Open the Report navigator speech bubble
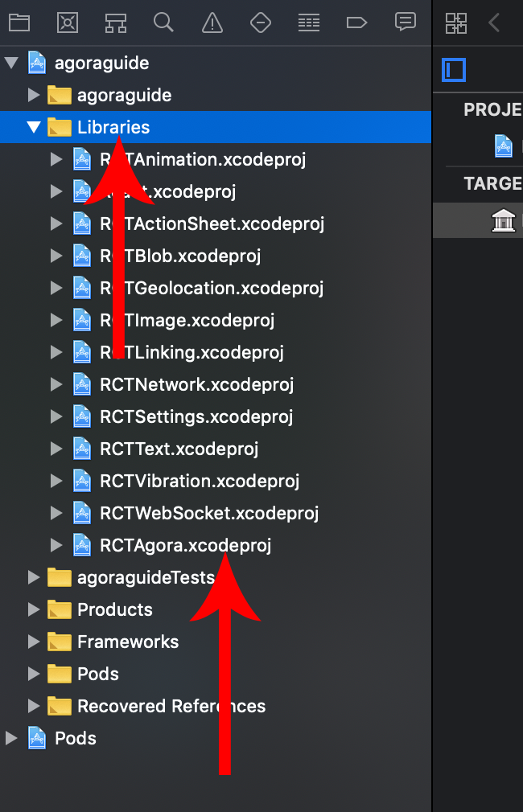The width and height of the screenshot is (523, 812). (x=406, y=23)
